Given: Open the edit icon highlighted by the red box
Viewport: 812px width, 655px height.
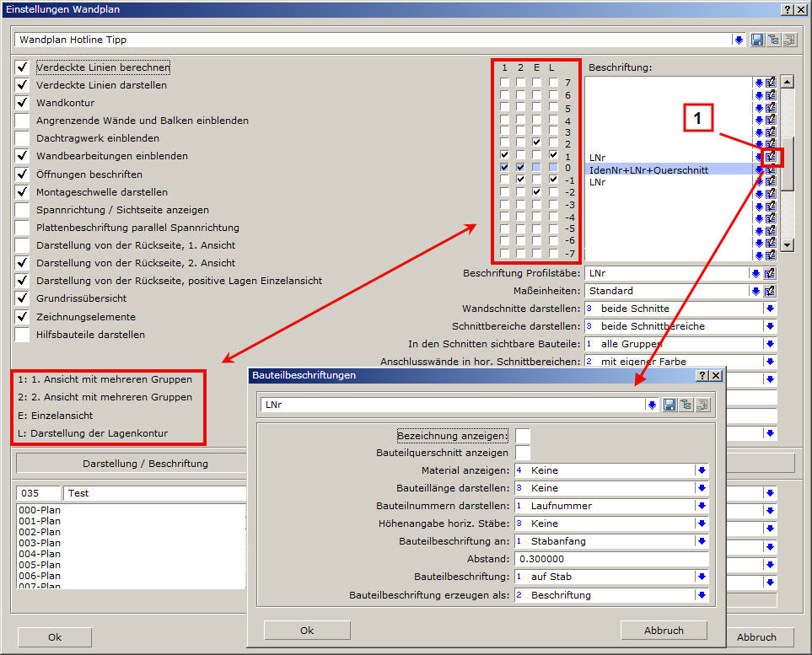Looking at the screenshot, I should 771,157.
